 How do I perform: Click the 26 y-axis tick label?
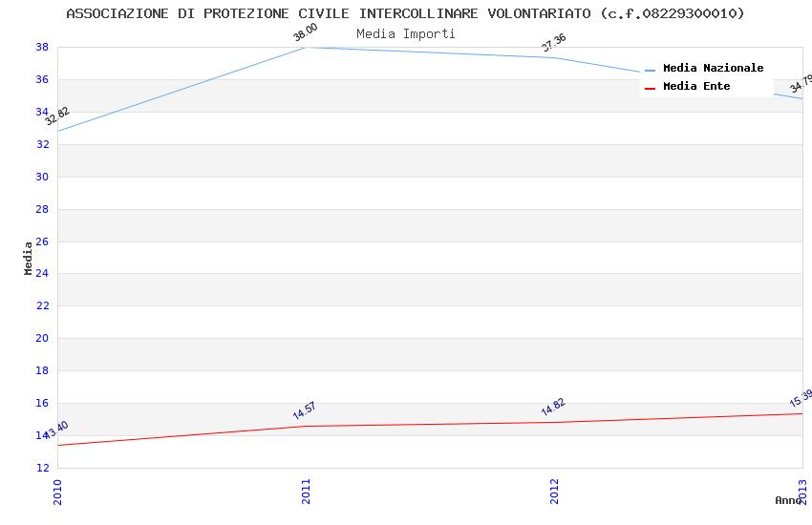coord(42,241)
